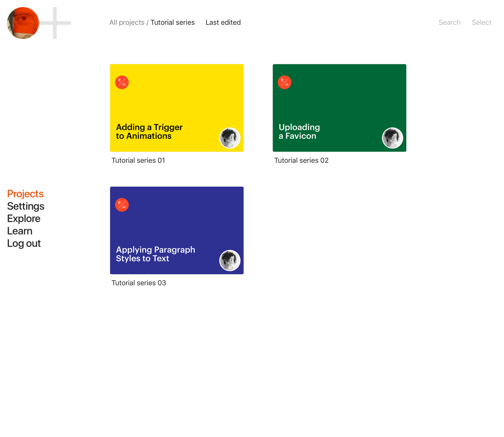Go to All projects breadcrumb
This screenshot has height=437, width=504.
coord(127,22)
